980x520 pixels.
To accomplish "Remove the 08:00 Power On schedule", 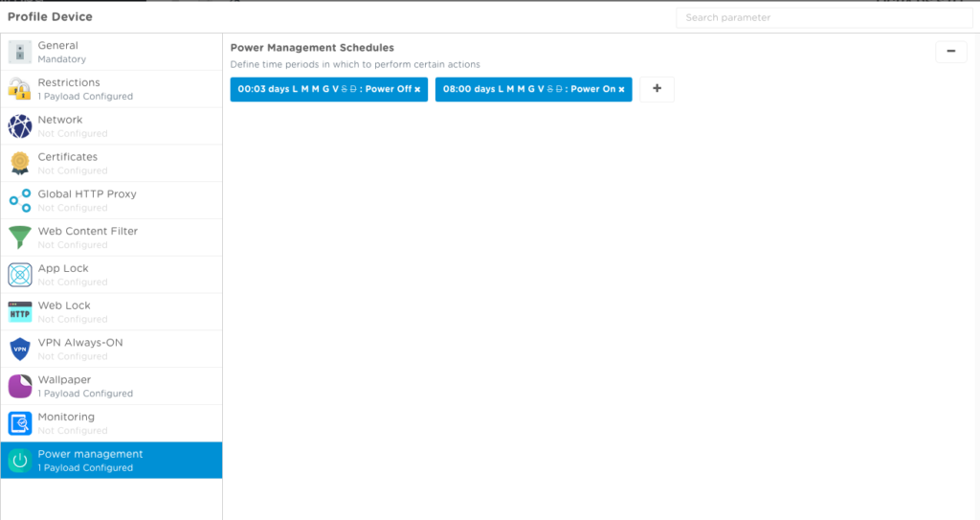I will coord(621,89).
